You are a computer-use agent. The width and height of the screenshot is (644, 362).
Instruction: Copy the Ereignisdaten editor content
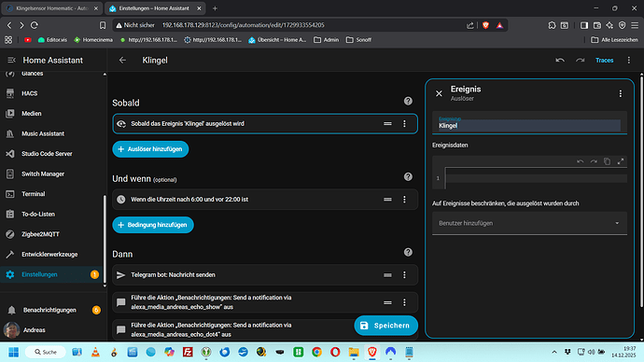[607, 161]
